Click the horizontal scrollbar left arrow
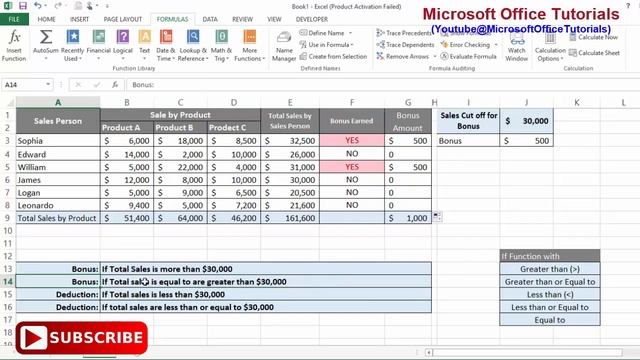The width and height of the screenshot is (640, 360). [x=429, y=352]
